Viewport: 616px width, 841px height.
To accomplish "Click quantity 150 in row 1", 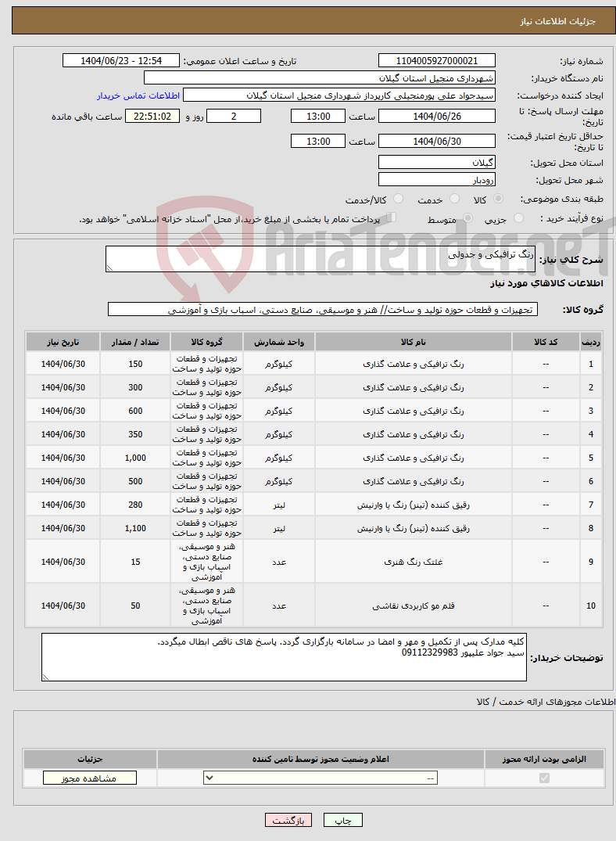I will [x=135, y=364].
